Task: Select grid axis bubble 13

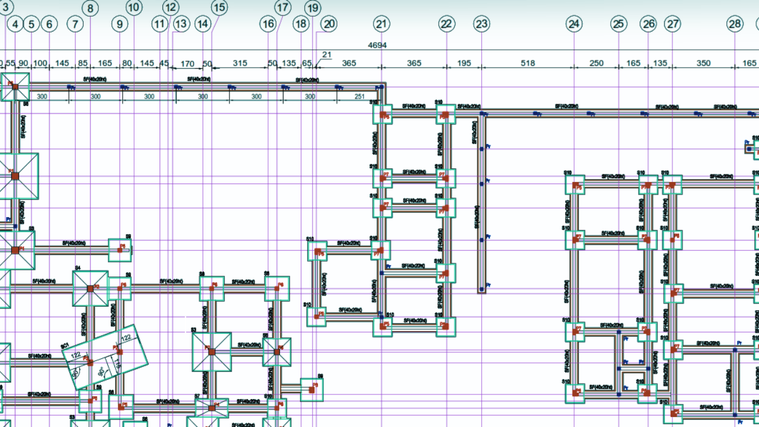Action: pyautogui.click(x=181, y=24)
